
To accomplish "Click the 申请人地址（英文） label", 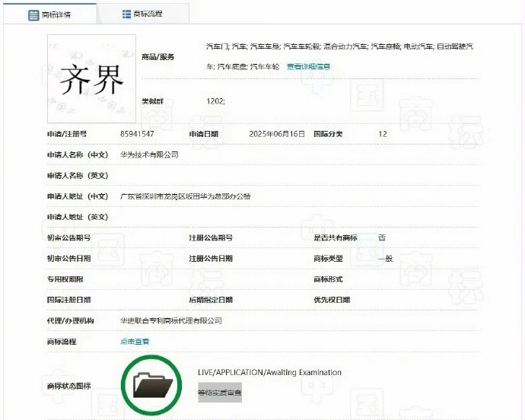I will (78, 217).
